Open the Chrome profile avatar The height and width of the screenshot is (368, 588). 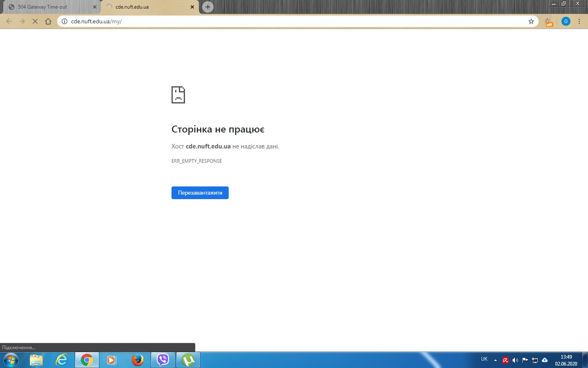point(566,21)
